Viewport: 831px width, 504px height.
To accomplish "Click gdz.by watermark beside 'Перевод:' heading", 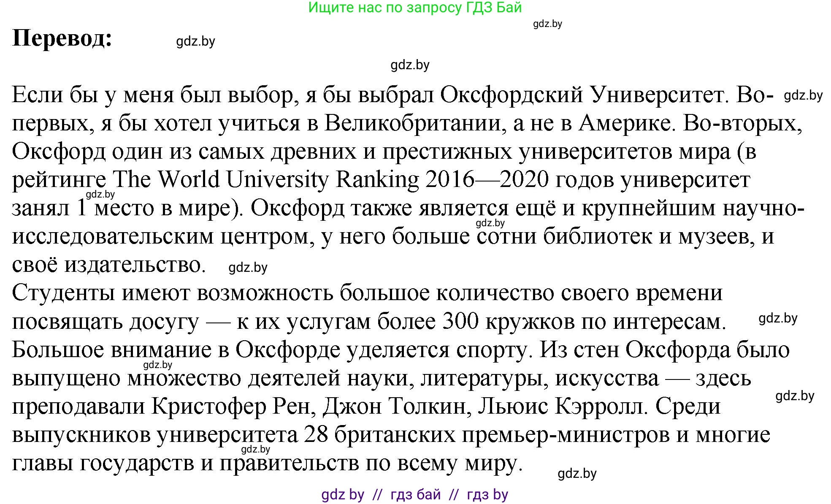I will coord(195,41).
